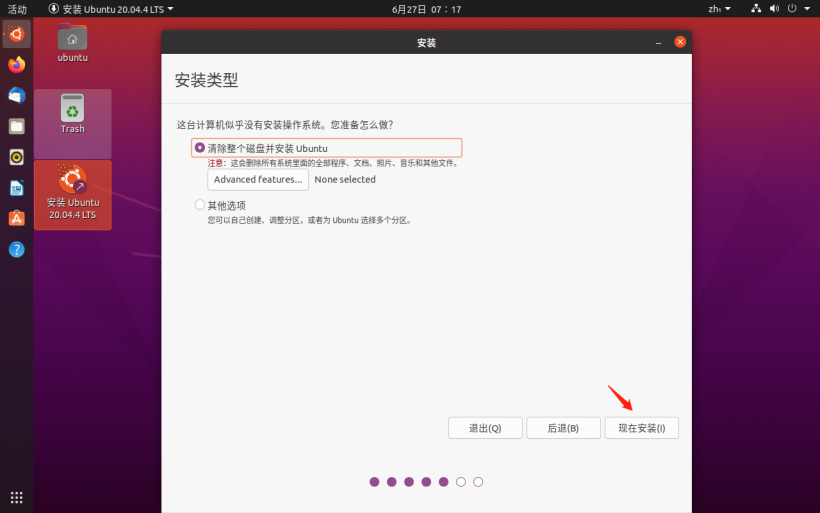The width and height of the screenshot is (820, 513).
Task: Select 清除整个磁盘并安装 Ubuntu option
Action: coord(200,148)
